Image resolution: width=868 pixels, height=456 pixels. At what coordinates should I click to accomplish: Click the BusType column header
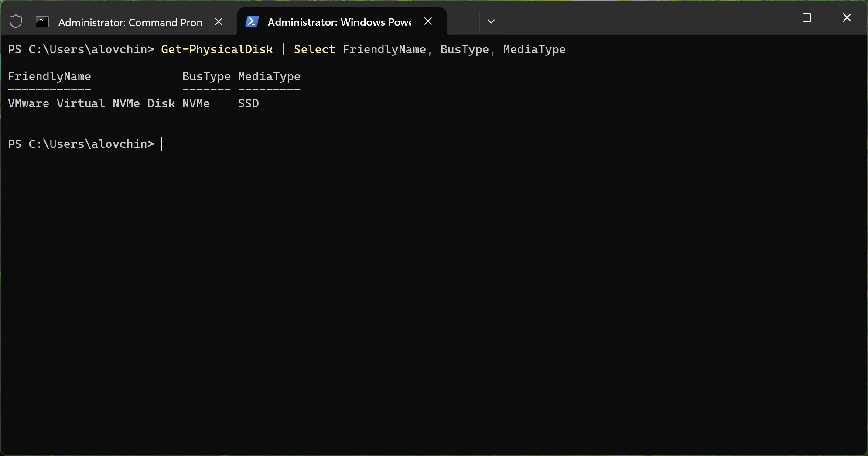(x=206, y=77)
